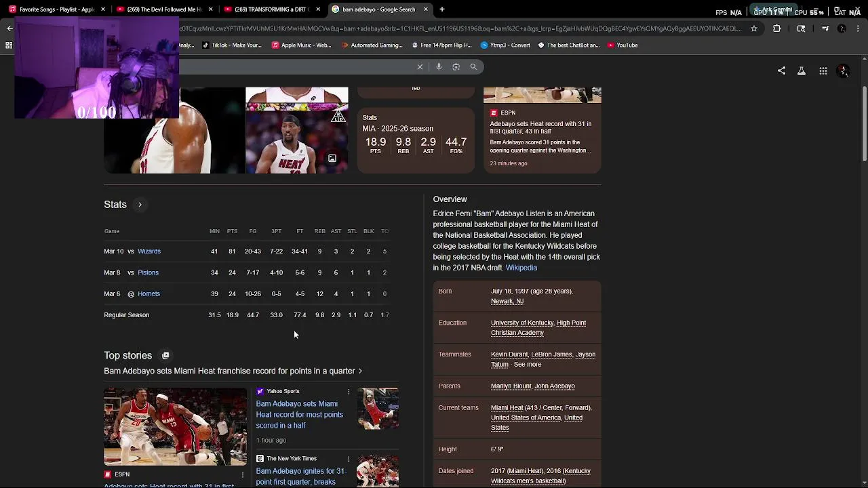Viewport: 868px width, 488px height.
Task: Select the bam adebayo Google Search tab
Action: click(378, 9)
